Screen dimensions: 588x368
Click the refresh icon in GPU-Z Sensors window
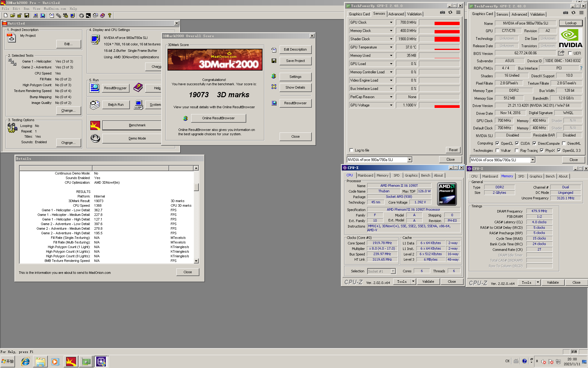tap(450, 13)
